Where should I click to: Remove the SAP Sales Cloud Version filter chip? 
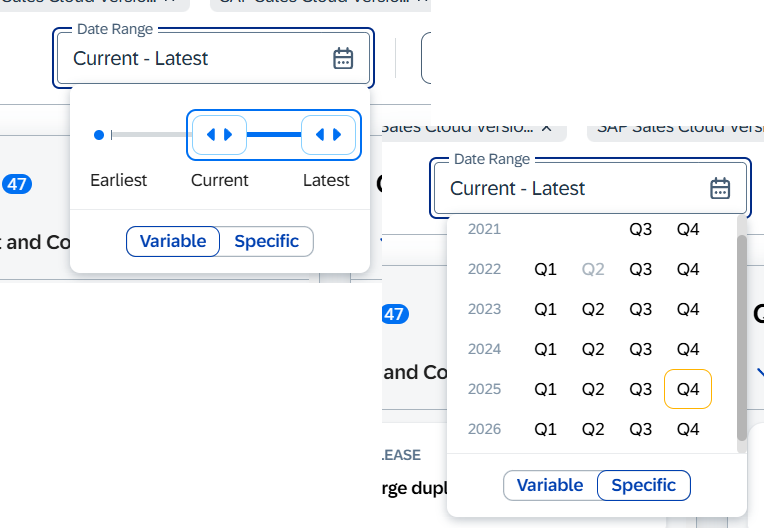547,128
